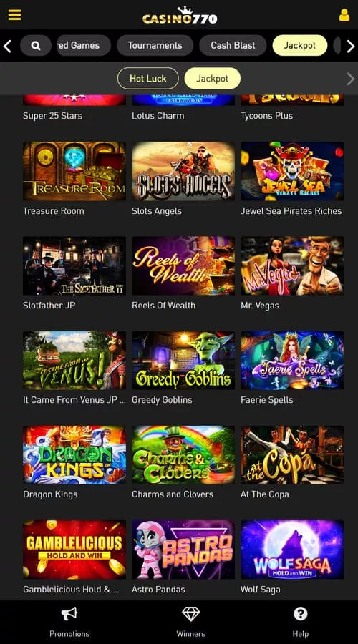
Task: Select the Jackpot top category tab
Action: click(x=300, y=46)
